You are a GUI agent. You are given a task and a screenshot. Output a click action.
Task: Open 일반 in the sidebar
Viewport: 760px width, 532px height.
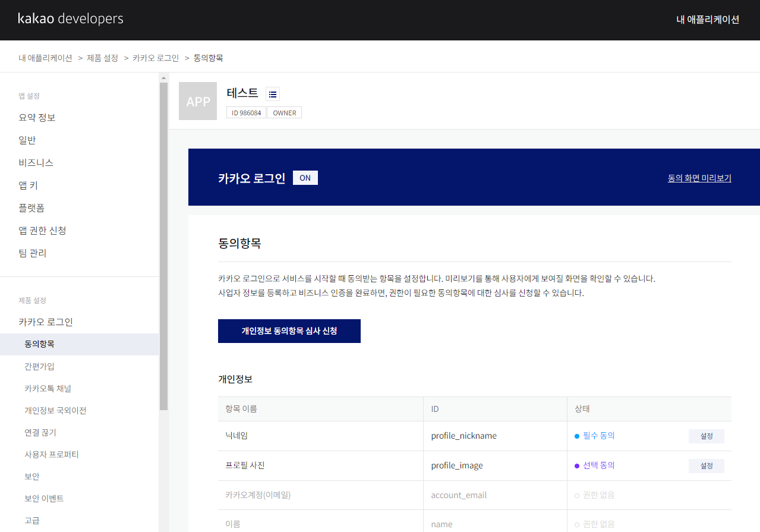pos(27,140)
